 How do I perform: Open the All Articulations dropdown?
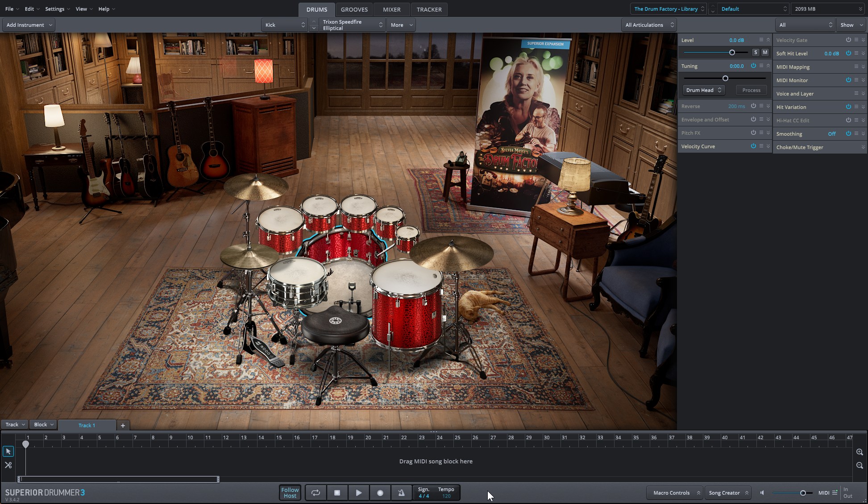point(649,25)
